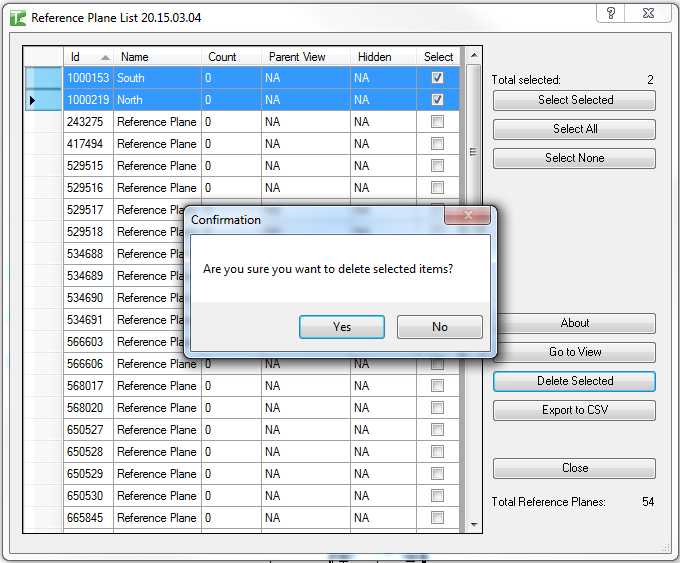The image size is (680, 563).
Task: Check the Select box for row 417494
Action: [x=437, y=144]
